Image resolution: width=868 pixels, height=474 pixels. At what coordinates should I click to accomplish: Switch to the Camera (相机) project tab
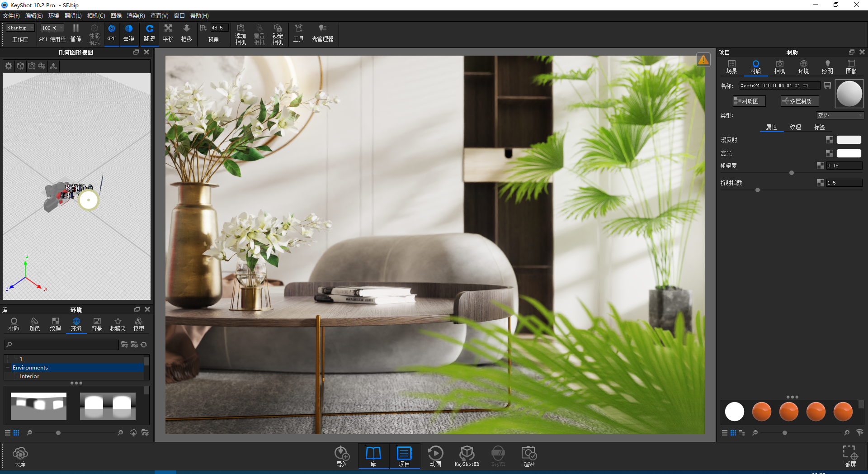tap(779, 67)
